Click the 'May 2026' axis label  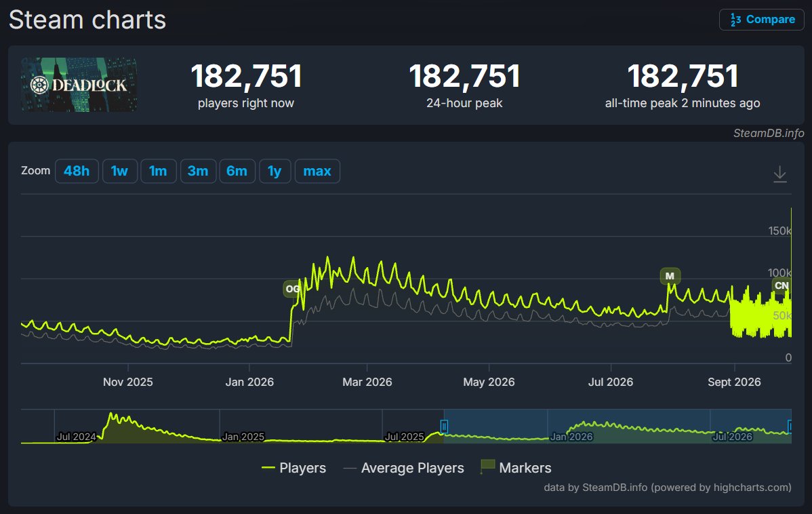pyautogui.click(x=489, y=382)
